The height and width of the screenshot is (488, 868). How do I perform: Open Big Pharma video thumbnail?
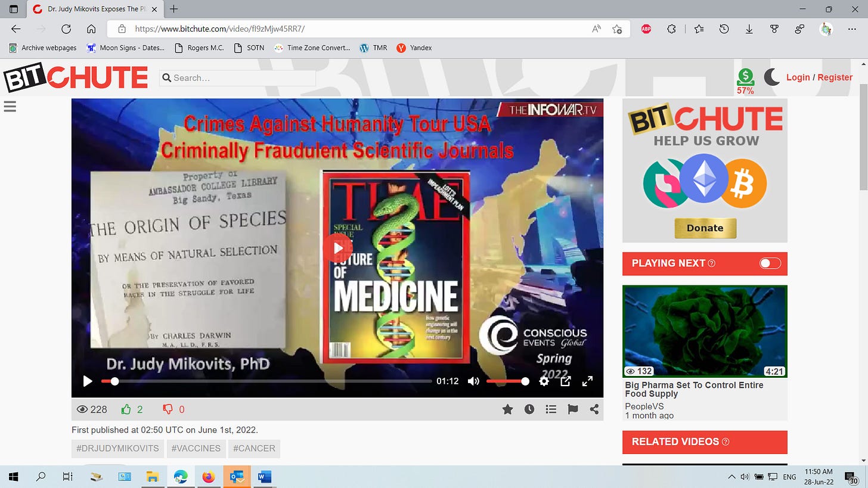[705, 331]
